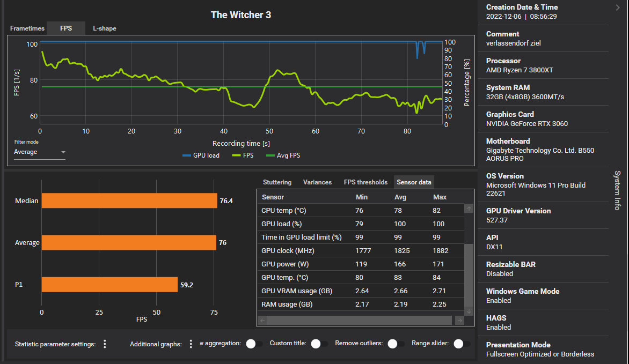Click the Max column header
Screen dimensions: 629x364
[x=440, y=197]
